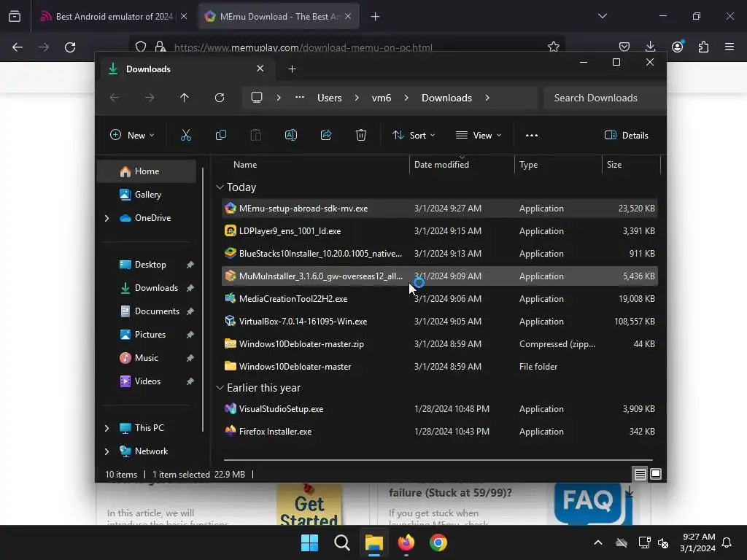
Task: Click the Share icon in Explorer toolbar
Action: pyautogui.click(x=326, y=135)
